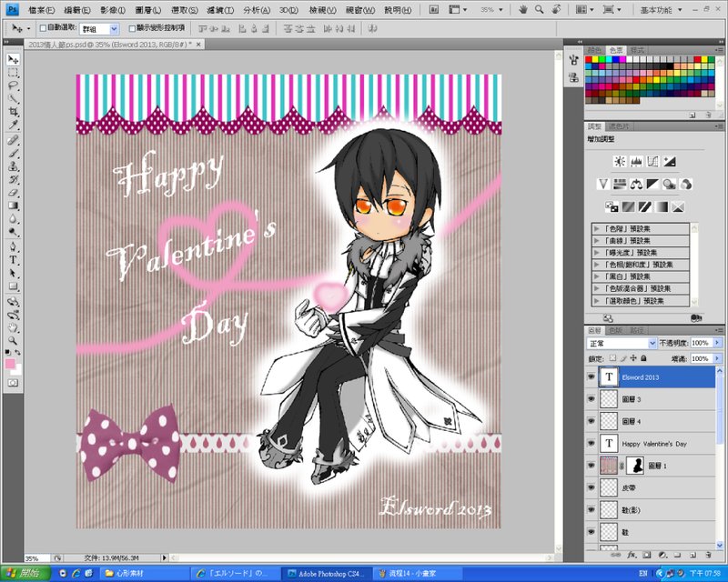The image size is (728, 582).
Task: Pick the yellow swatch in the swatches panel
Action: point(595,59)
